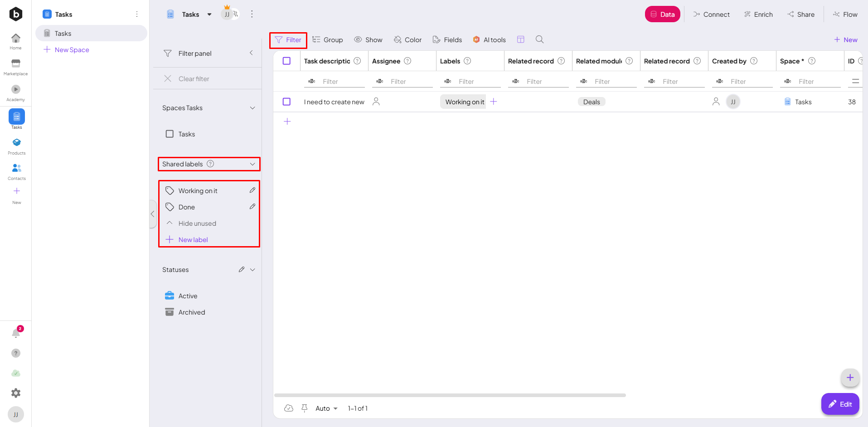Open the notifications bell icon
The image size is (868, 427).
tap(16, 334)
